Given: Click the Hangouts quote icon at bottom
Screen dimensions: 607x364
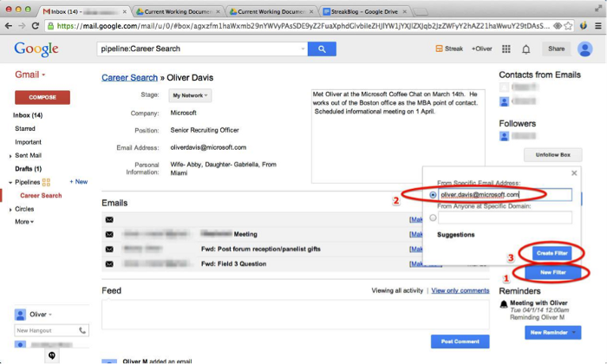Looking at the screenshot, I should point(52,355).
